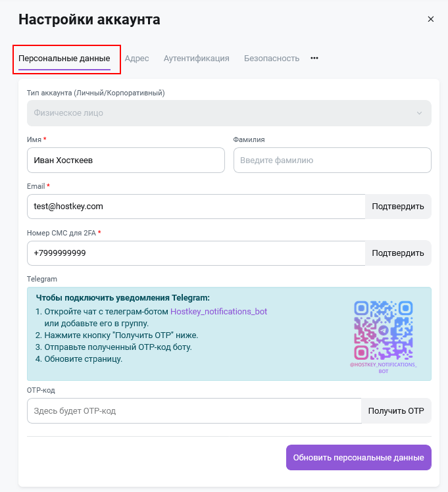Click Обновить персональные данные button
The image size is (448, 492).
pos(359,458)
